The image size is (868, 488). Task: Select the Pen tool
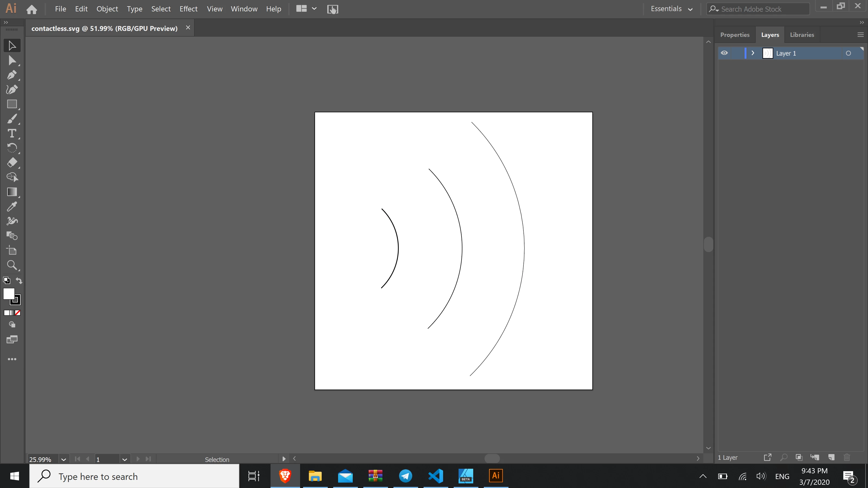12,75
